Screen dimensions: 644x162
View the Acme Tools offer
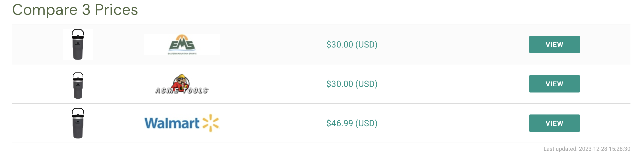[554, 84]
